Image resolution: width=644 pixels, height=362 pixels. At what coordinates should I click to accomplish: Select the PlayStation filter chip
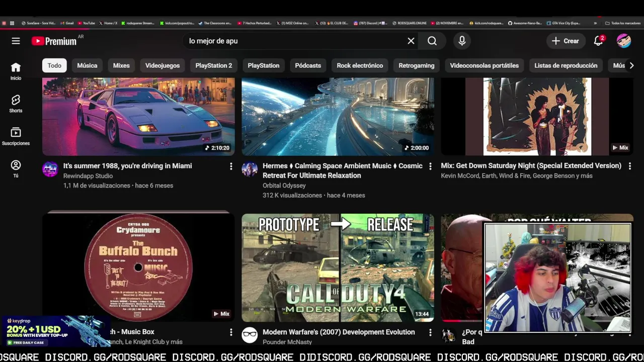pos(264,65)
